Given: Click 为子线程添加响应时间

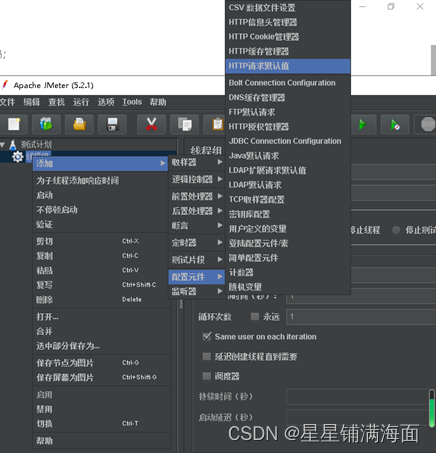Looking at the screenshot, I should click(101, 181).
